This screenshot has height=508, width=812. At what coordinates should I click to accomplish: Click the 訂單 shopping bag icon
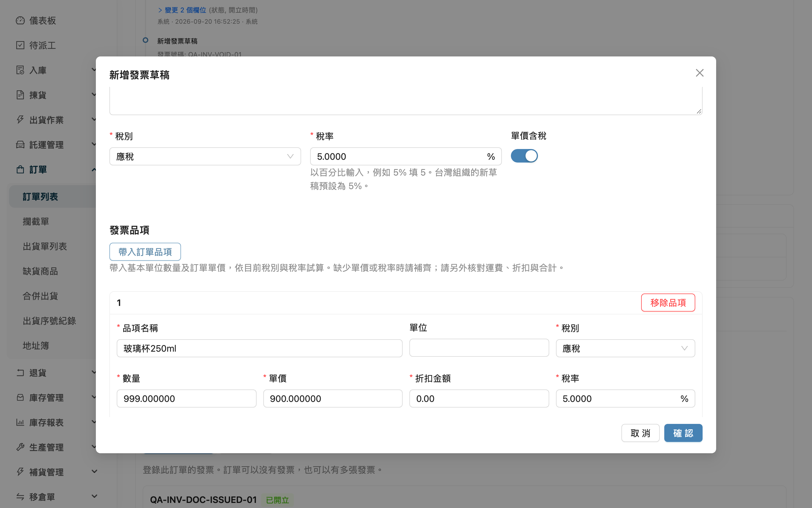[20, 170]
